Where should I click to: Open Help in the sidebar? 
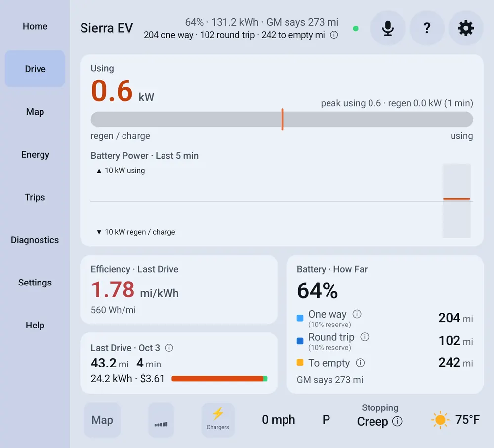(35, 325)
